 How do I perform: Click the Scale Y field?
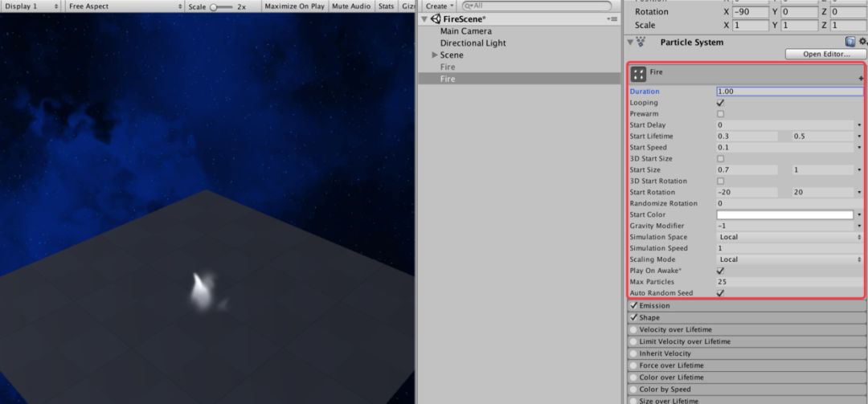click(x=800, y=25)
